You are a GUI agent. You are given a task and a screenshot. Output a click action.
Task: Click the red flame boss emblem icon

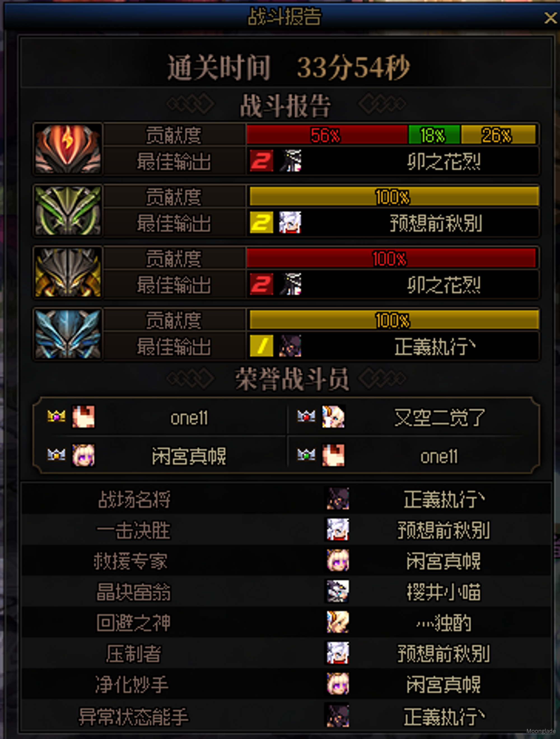(x=68, y=149)
